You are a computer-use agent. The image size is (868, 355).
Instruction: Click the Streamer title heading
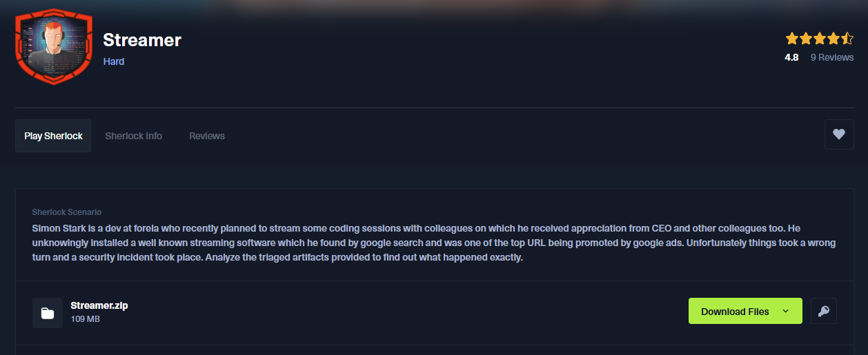[x=142, y=40]
